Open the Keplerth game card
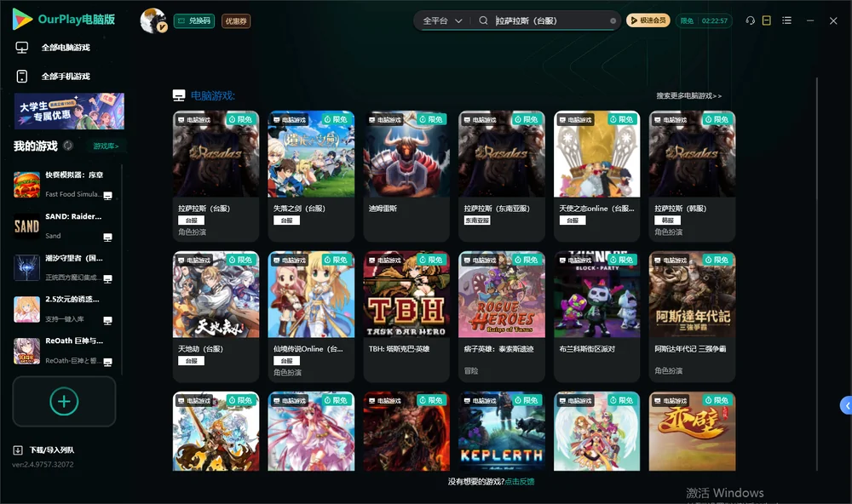This screenshot has width=852, height=504. pos(502,432)
